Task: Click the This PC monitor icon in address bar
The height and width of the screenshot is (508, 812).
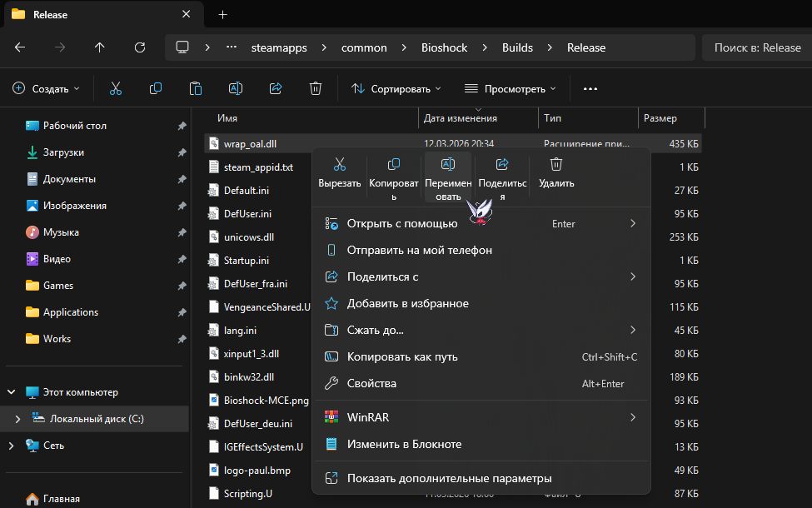Action: [x=182, y=47]
